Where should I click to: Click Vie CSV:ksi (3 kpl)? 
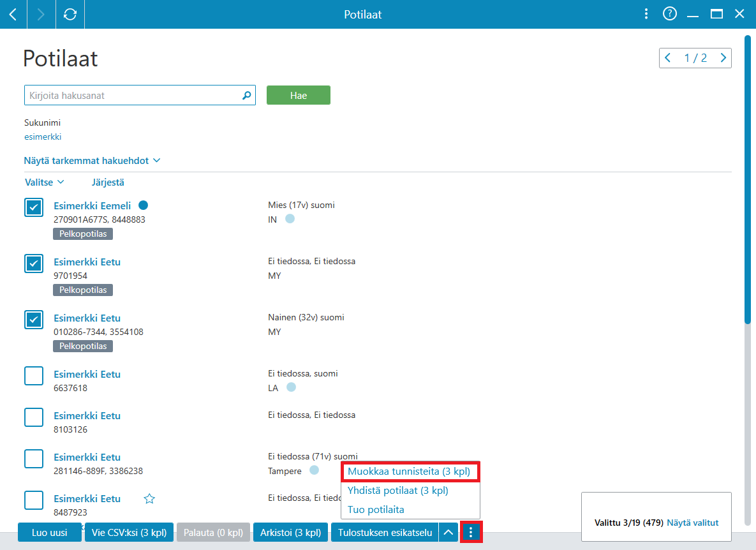click(x=130, y=532)
